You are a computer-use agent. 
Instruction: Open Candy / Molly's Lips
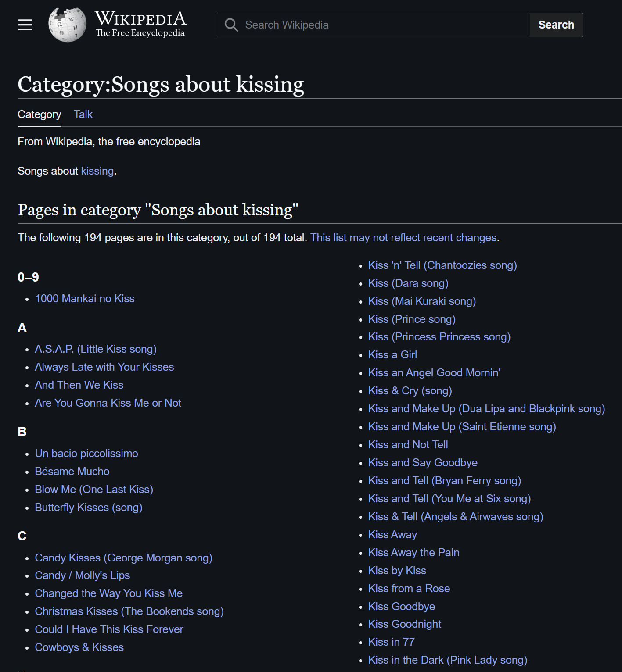83,575
